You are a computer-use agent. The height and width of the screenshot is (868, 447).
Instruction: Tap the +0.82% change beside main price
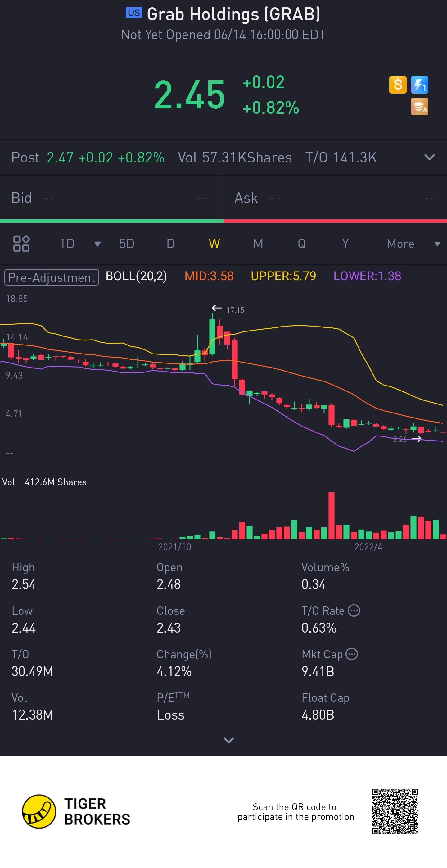point(271,108)
